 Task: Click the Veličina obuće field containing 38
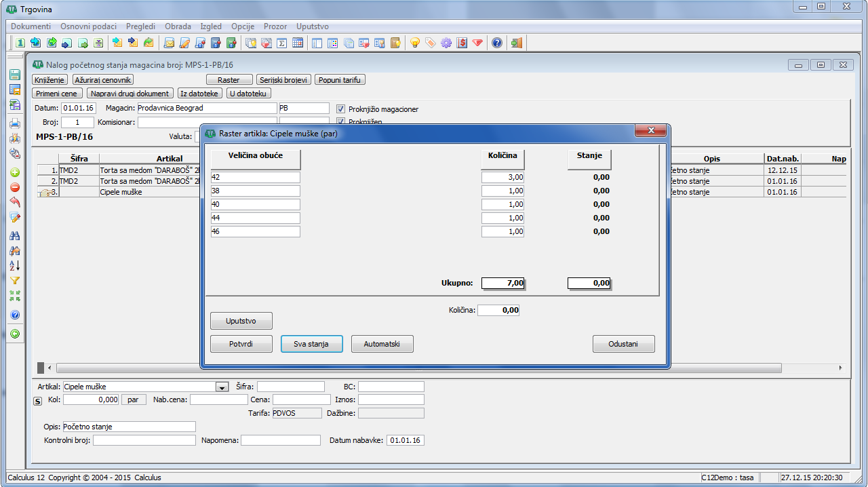tap(256, 191)
